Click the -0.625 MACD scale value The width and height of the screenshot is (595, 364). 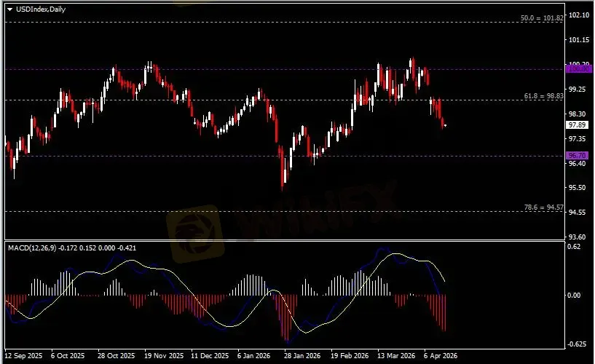[576, 344]
